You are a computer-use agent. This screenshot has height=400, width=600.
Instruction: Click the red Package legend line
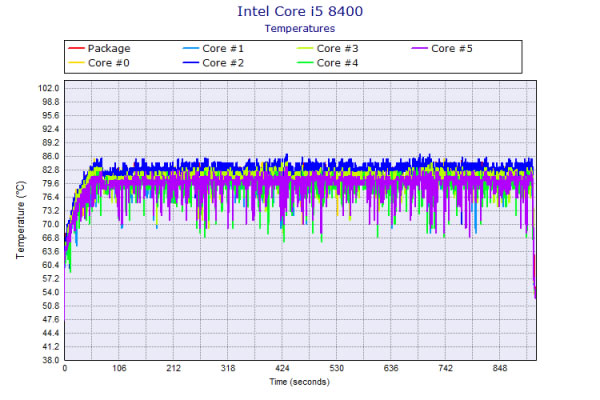pos(76,48)
